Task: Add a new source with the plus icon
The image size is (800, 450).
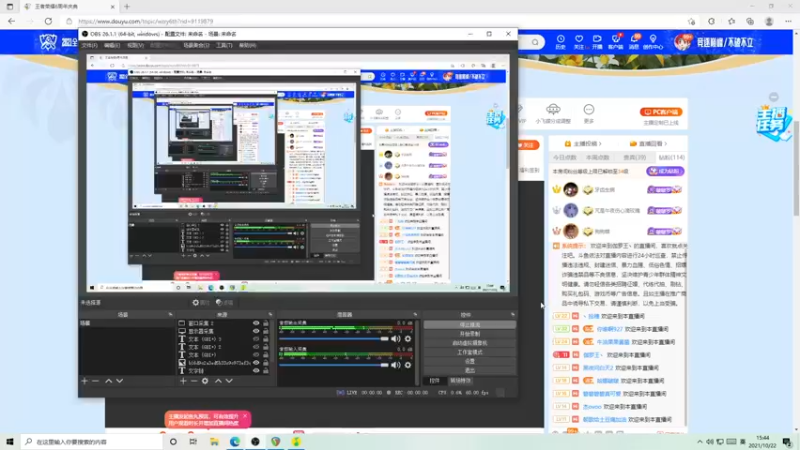Action: click(183, 381)
